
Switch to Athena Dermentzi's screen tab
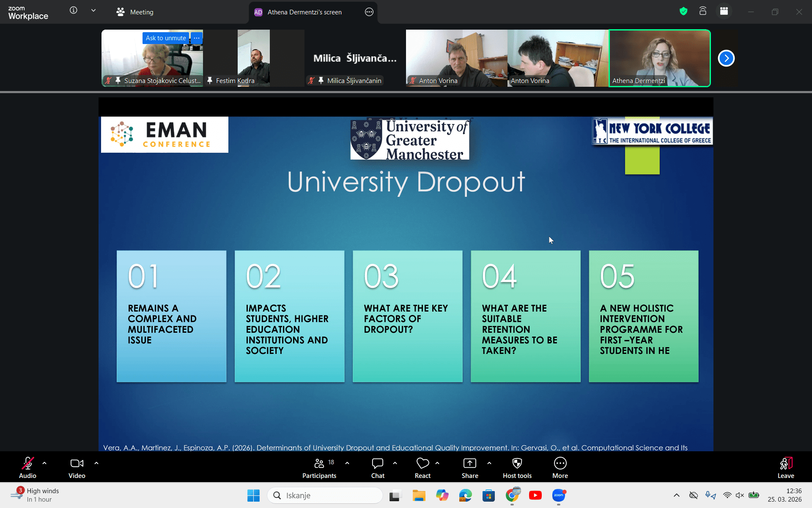point(304,12)
